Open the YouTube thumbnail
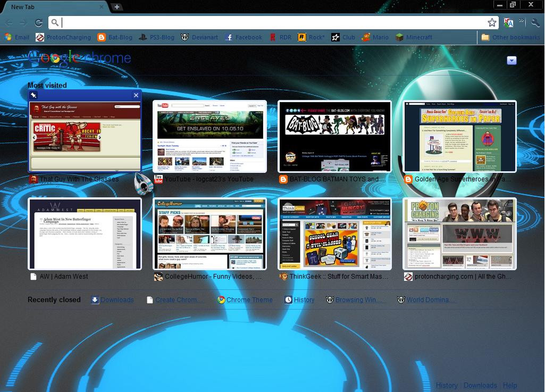This screenshot has height=392, width=545. [209, 136]
